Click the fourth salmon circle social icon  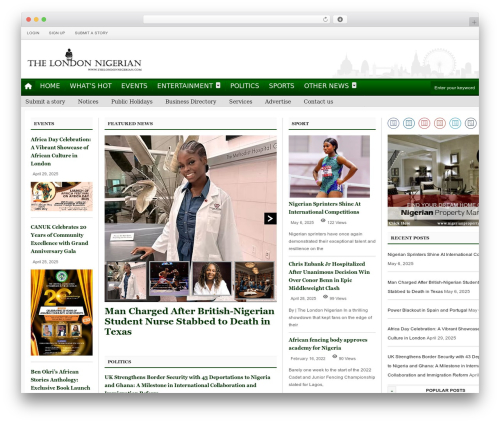[440, 123]
